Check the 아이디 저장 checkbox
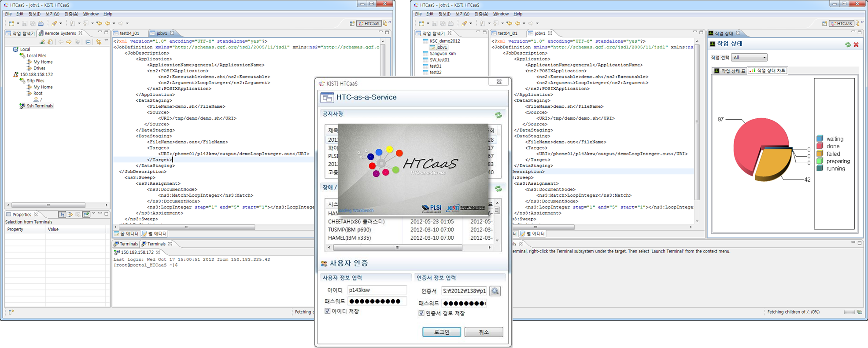This screenshot has height=348, width=868. (328, 311)
